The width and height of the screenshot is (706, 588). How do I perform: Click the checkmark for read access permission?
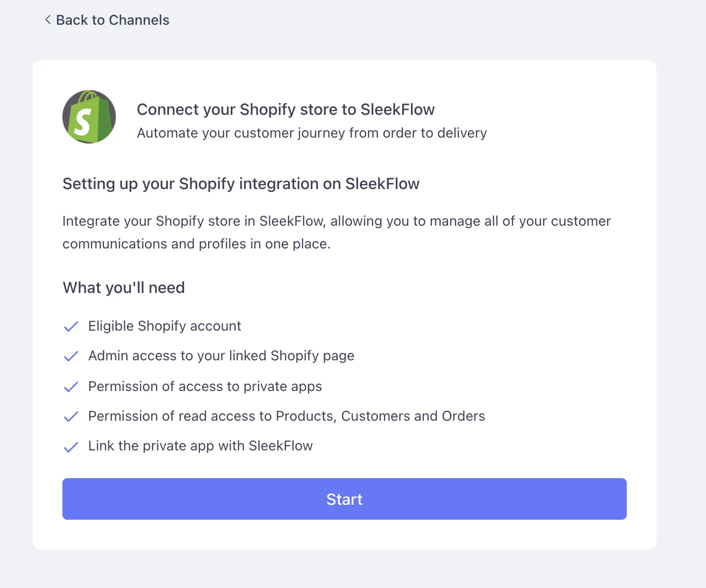tap(71, 416)
